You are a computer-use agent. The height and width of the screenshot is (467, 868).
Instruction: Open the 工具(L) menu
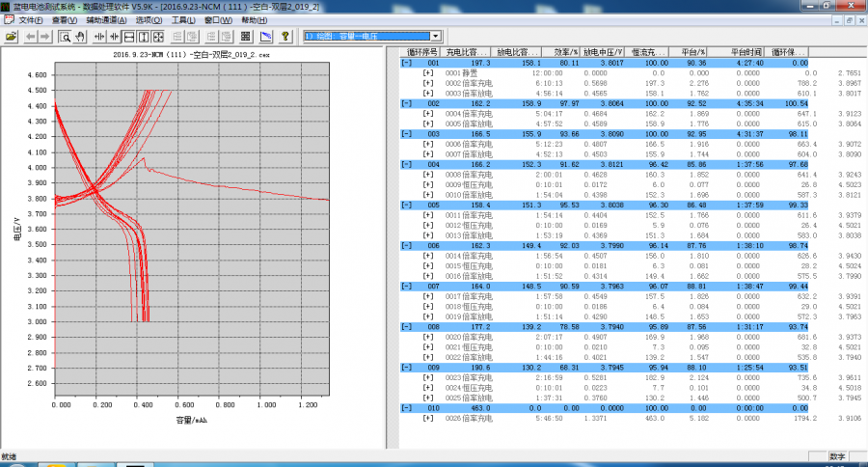(182, 20)
